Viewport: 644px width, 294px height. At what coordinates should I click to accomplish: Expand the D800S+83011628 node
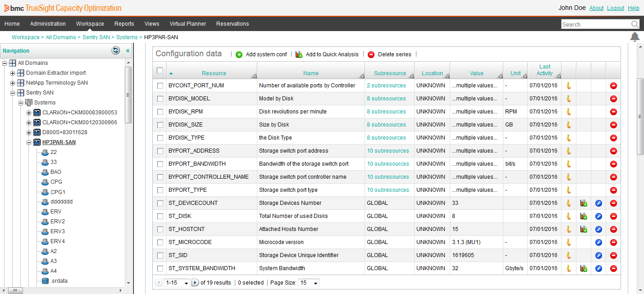click(29, 132)
